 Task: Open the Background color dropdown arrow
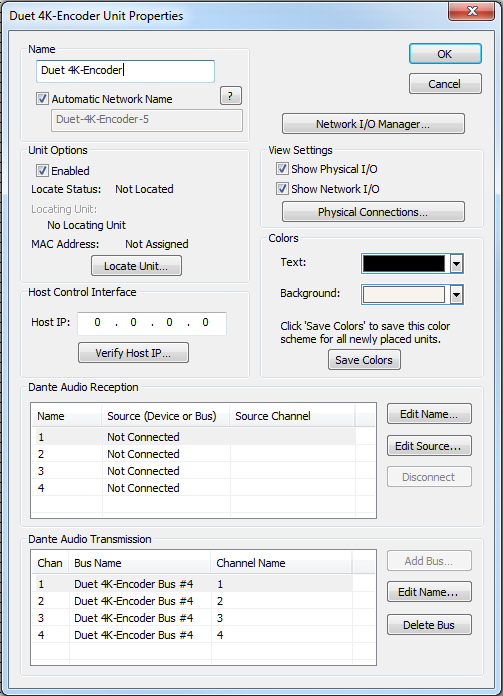[456, 295]
